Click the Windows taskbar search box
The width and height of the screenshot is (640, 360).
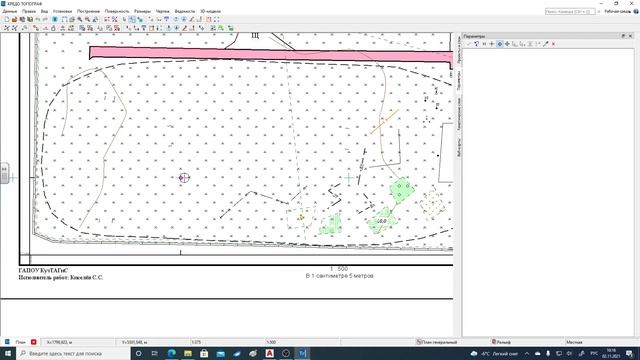pos(73,353)
